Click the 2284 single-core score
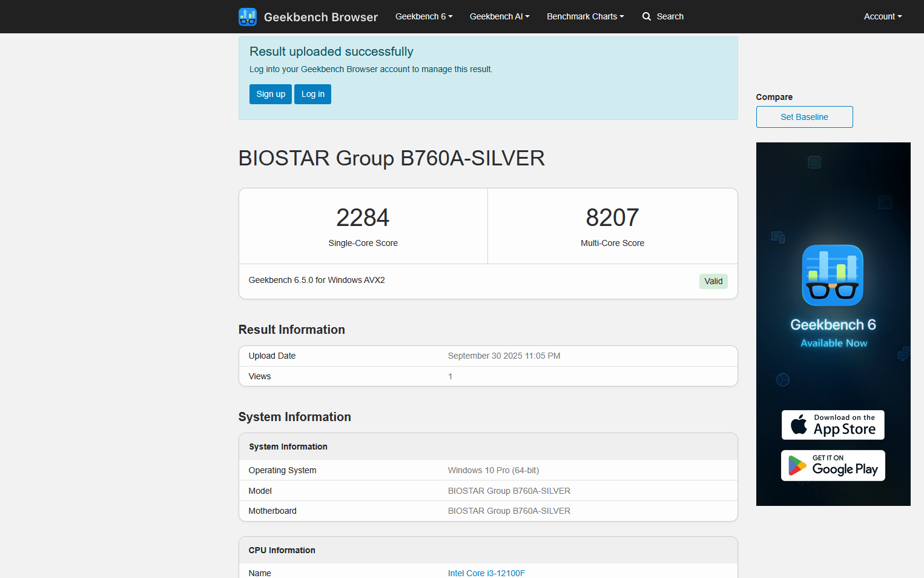This screenshot has height=578, width=924. pos(363,218)
